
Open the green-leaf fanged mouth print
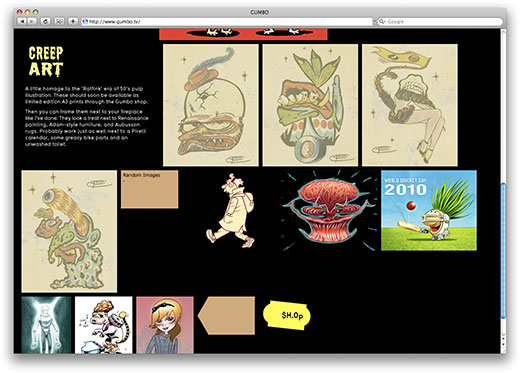point(310,105)
